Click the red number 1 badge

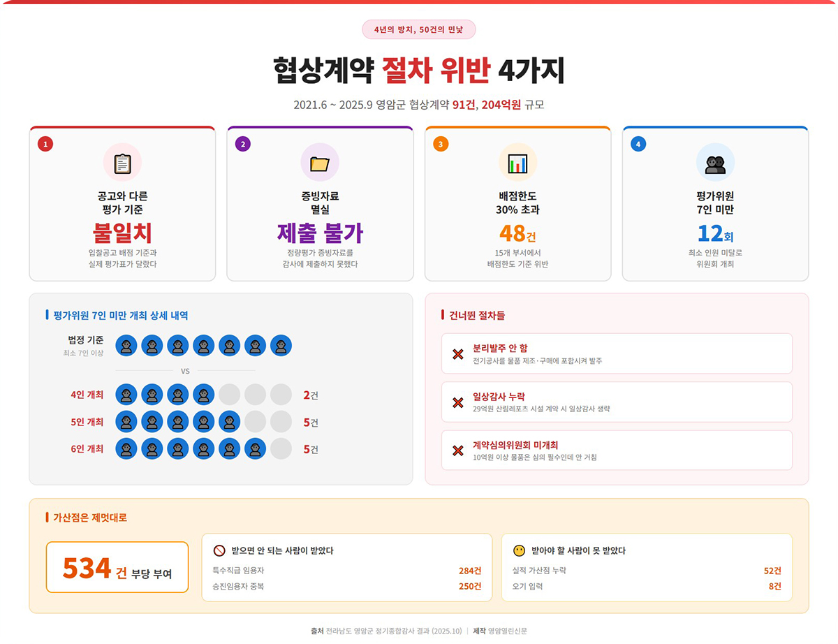click(x=45, y=145)
